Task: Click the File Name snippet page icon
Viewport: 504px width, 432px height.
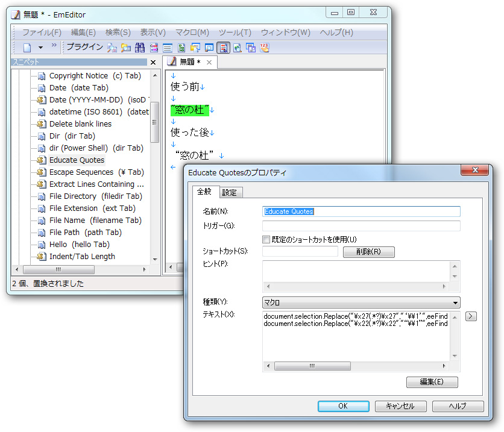Action: (x=42, y=221)
